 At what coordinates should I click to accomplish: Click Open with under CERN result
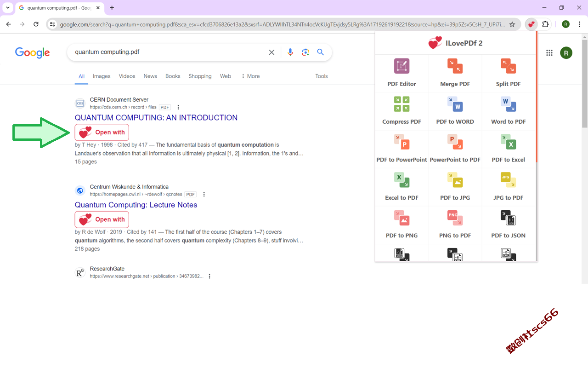[102, 132]
